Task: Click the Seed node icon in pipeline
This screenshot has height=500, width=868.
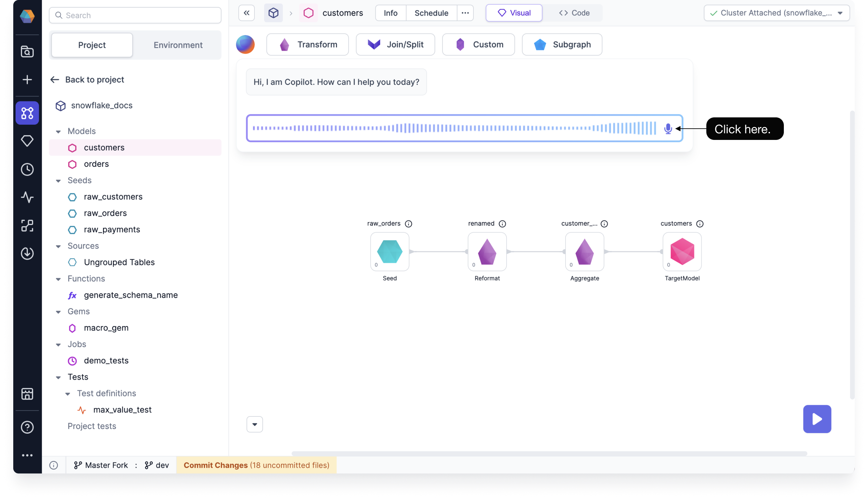Action: click(x=389, y=251)
